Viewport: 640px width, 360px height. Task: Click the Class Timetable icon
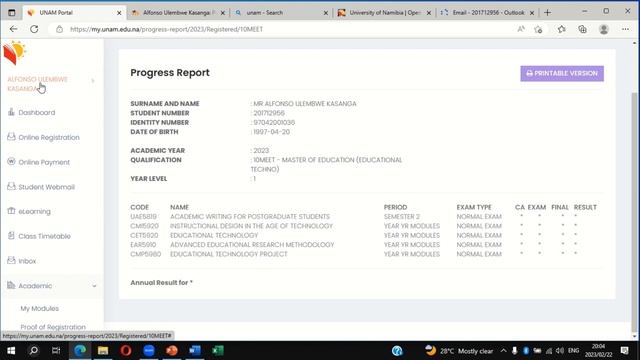click(x=11, y=236)
